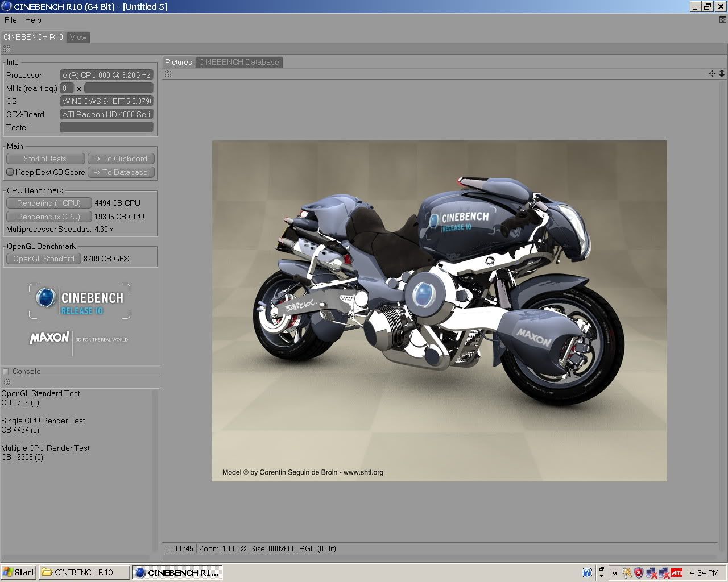
Task: Expand hidden tray icons with chevron
Action: click(x=615, y=572)
